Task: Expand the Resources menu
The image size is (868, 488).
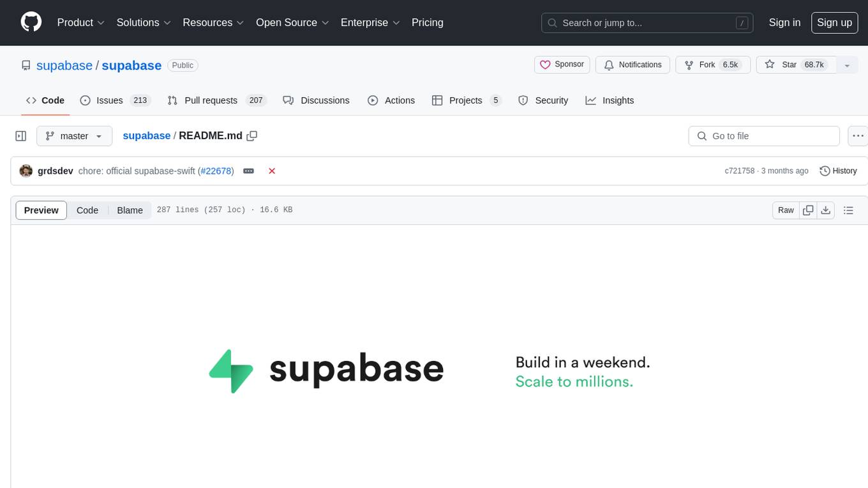Action: pos(213,22)
